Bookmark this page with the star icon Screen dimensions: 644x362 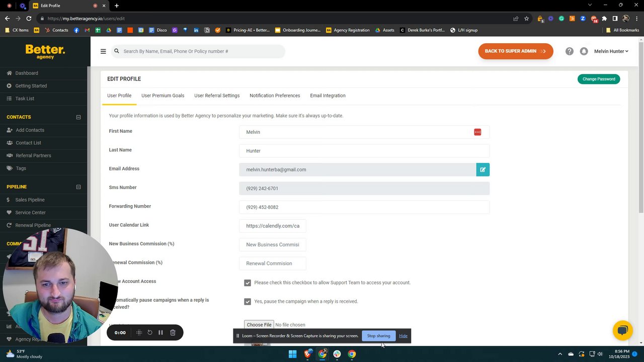[526, 19]
